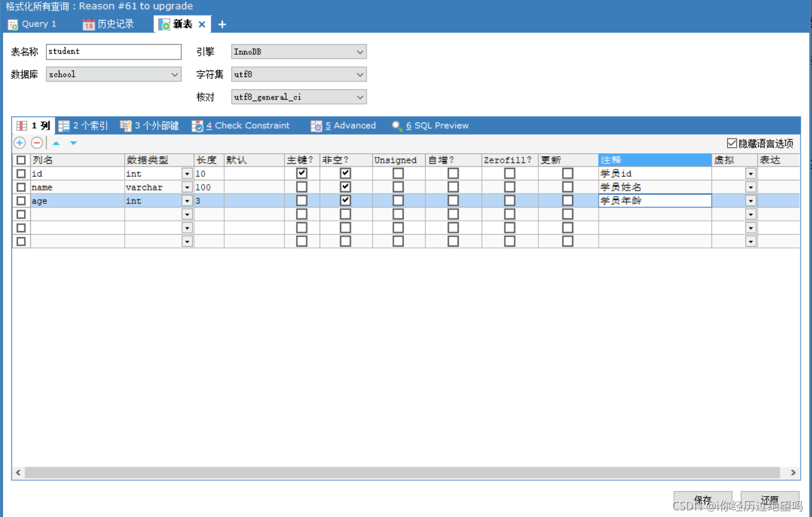Switch to the 历史记录 tab
The image size is (812, 517).
click(x=109, y=24)
